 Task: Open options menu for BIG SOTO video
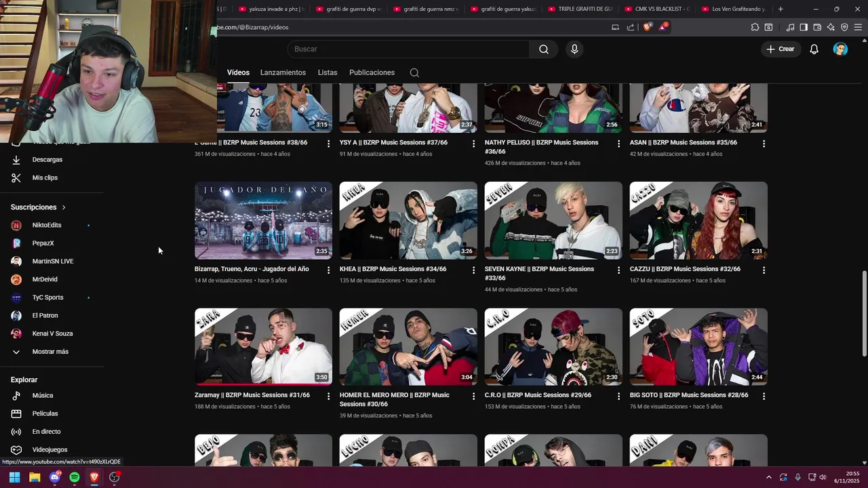764,396
